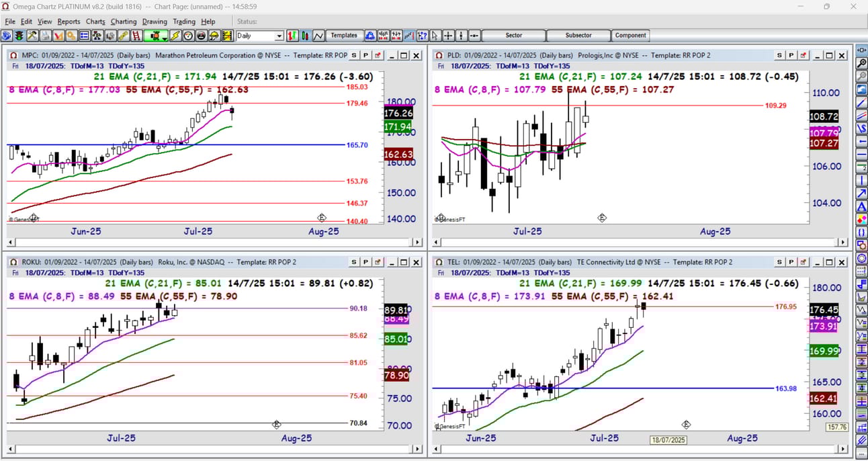Click the Templates button

coord(345,36)
